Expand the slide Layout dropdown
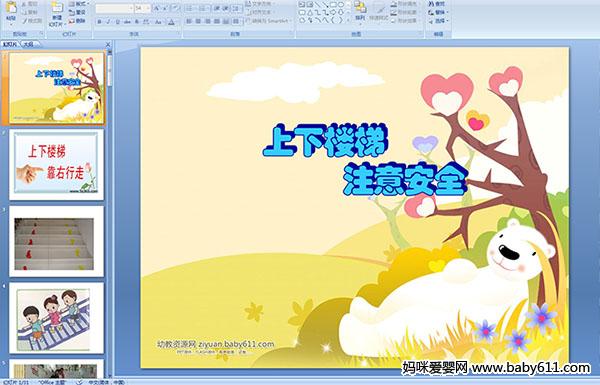The height and width of the screenshot is (385, 600). [79, 4]
